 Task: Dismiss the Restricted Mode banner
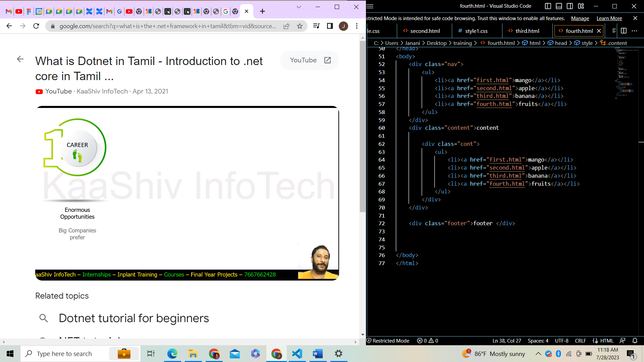[x=635, y=18]
